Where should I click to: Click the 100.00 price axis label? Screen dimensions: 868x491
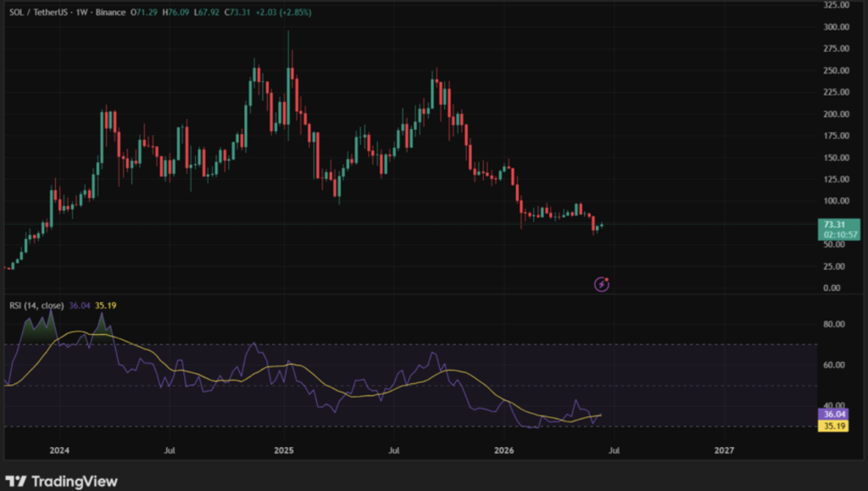(836, 201)
